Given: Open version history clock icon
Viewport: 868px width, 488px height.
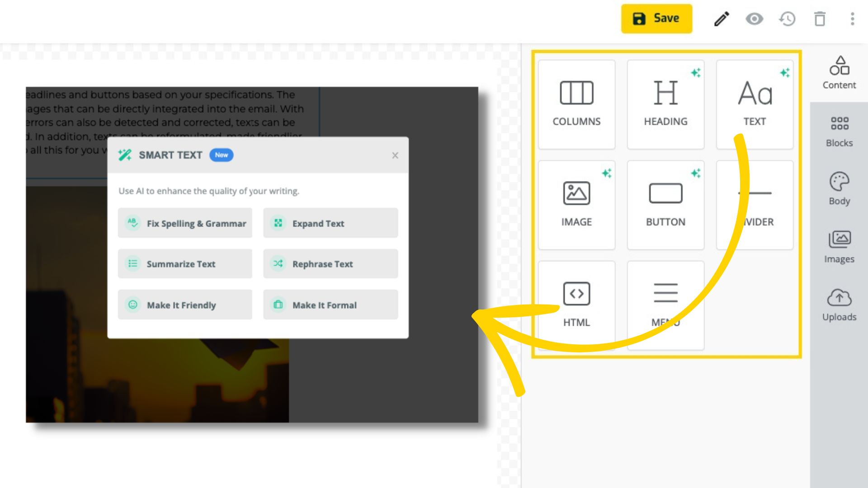Looking at the screenshot, I should tap(787, 19).
